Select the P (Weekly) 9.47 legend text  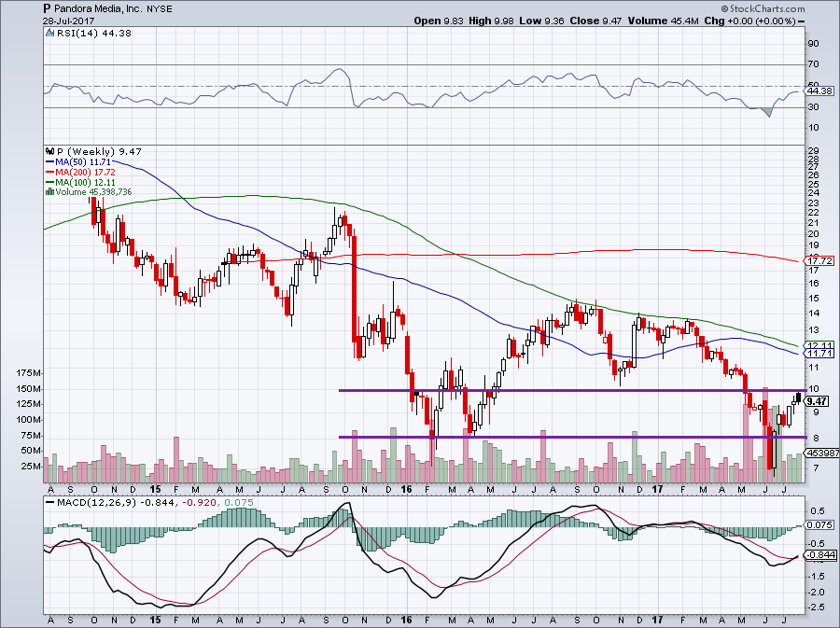[99, 151]
